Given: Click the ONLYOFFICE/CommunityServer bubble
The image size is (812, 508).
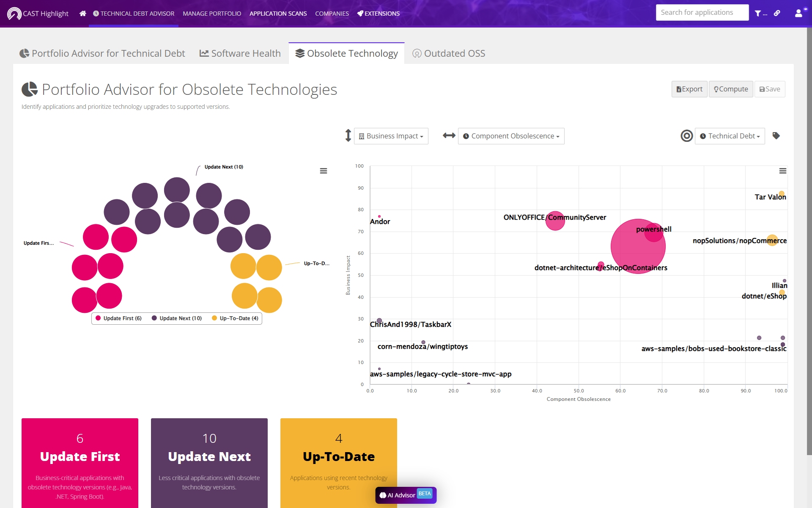Looking at the screenshot, I should point(555,221).
